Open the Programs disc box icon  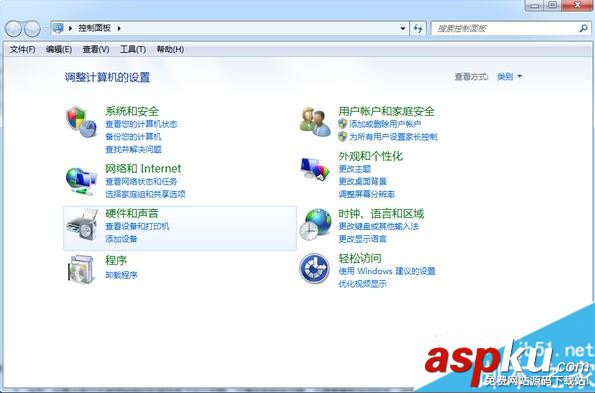(81, 269)
